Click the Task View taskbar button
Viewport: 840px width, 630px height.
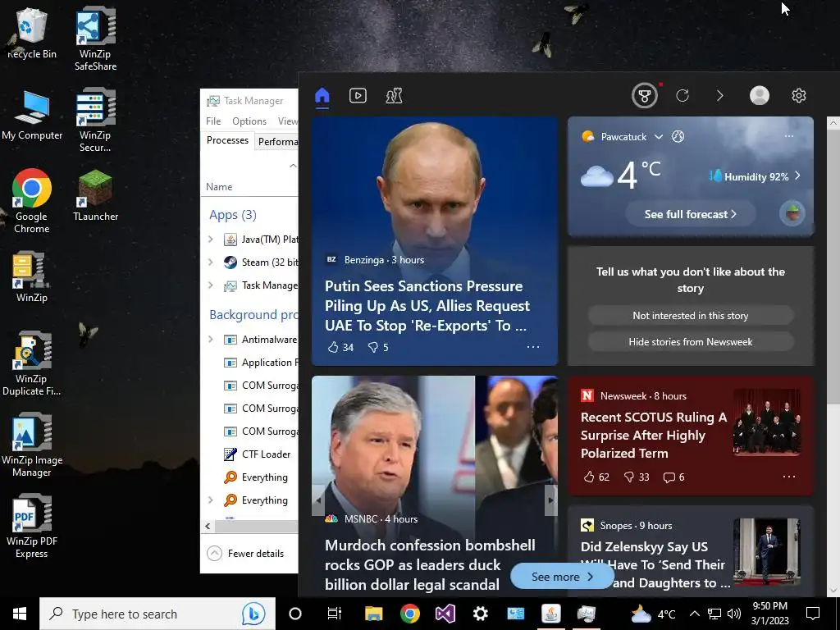pyautogui.click(x=335, y=614)
